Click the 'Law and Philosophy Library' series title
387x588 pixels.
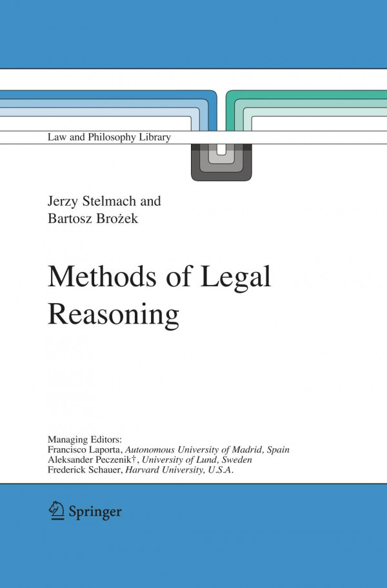[109, 137]
